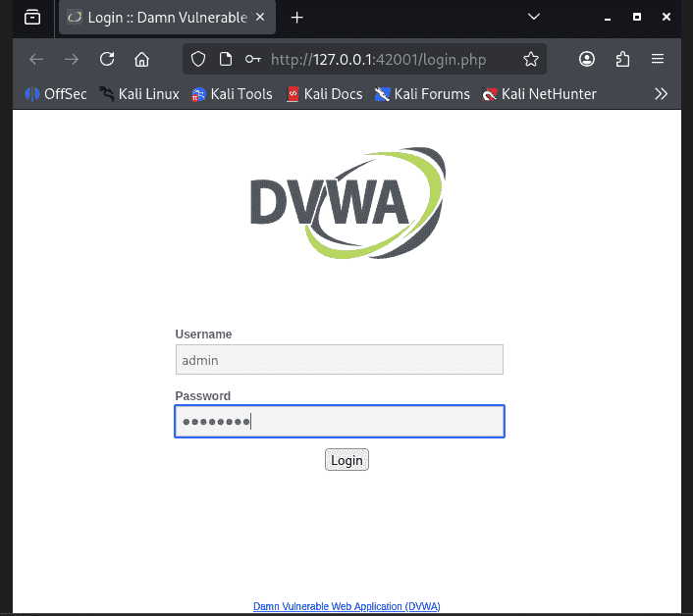Open the Firefox account icon
The height and width of the screenshot is (616, 693).
pos(587,59)
